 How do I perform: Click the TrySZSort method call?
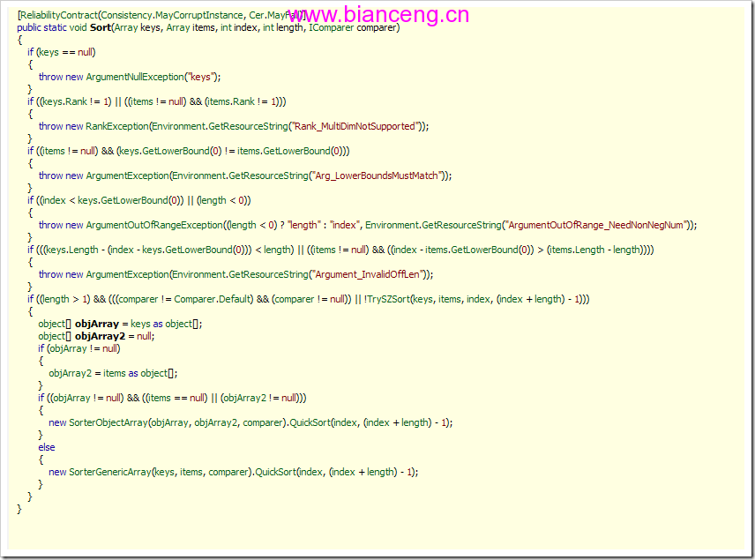[x=389, y=299]
